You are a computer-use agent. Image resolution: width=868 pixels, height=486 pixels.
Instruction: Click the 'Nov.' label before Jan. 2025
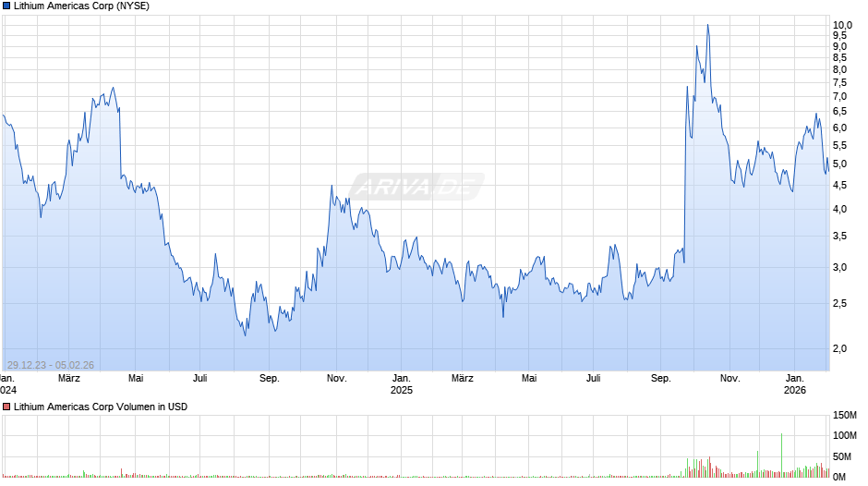tap(336, 379)
